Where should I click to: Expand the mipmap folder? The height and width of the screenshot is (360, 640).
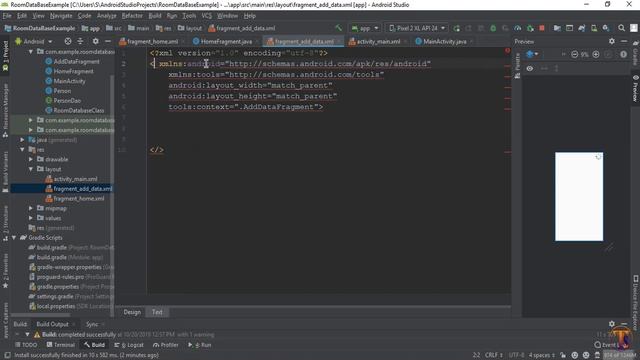point(31,208)
